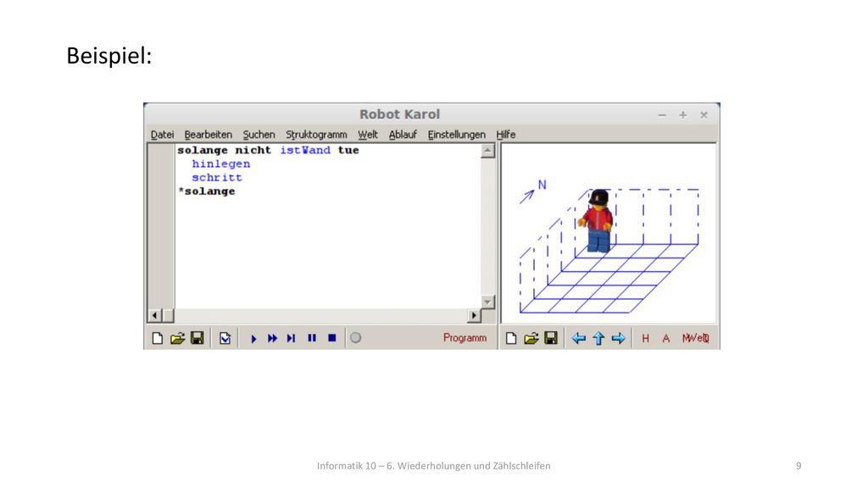Start program with play icon
This screenshot has width=868, height=488.
[x=253, y=338]
